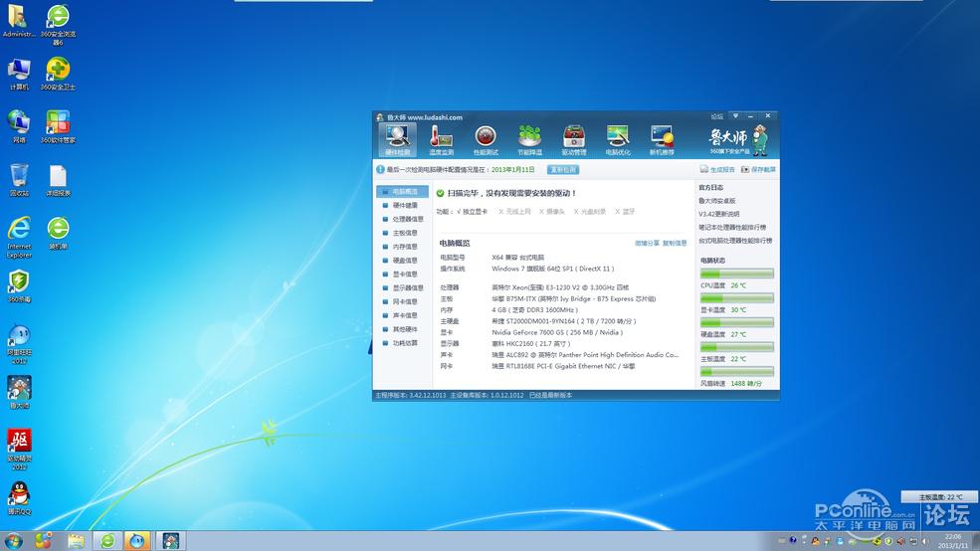The height and width of the screenshot is (551, 980).
Task: Click the ST2000DM001 hard drive text
Action: click(564, 321)
